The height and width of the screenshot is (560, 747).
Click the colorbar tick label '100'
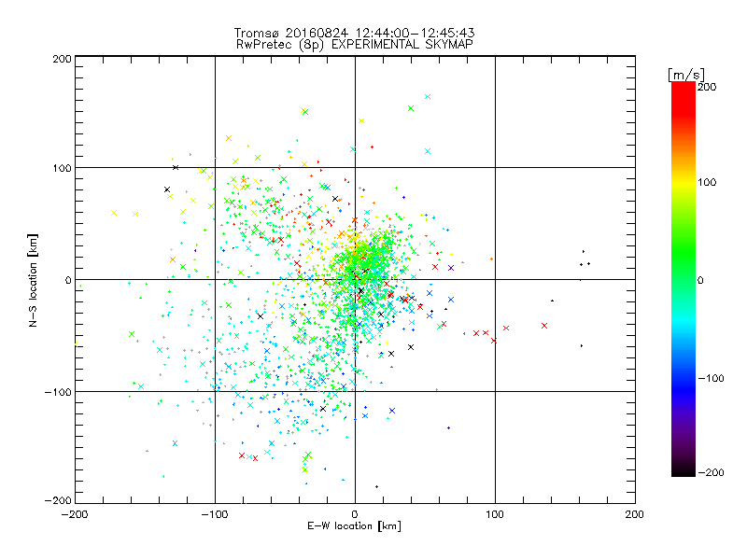coord(707,182)
